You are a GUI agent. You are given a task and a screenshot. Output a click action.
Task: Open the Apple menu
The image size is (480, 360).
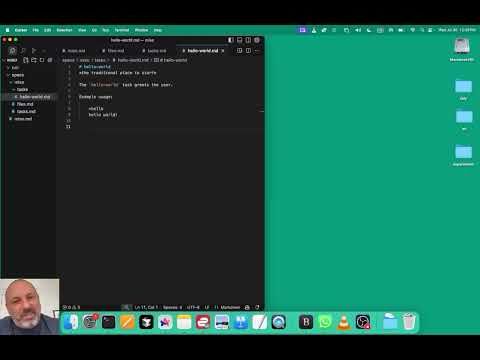(x=8, y=30)
